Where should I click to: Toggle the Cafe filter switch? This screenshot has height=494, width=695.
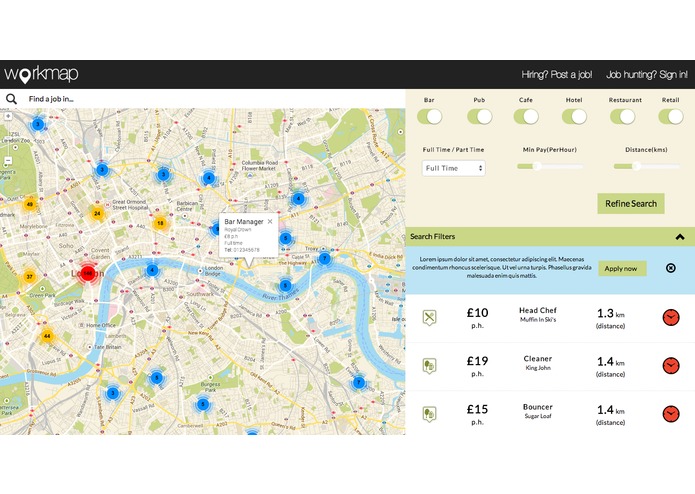pos(526,117)
